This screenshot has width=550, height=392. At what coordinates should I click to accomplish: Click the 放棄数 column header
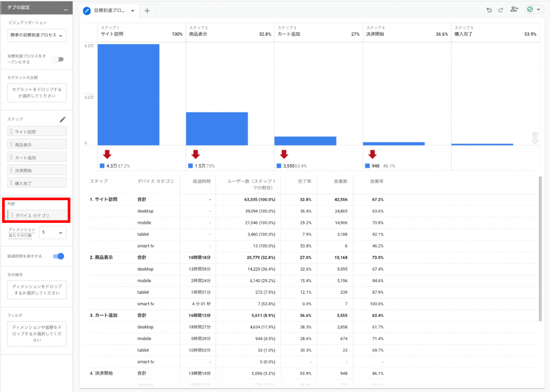pos(341,181)
